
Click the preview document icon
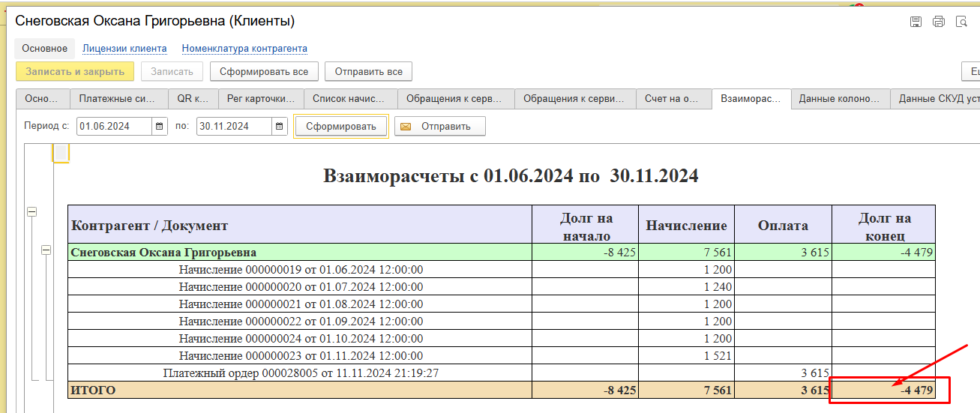coord(961,22)
